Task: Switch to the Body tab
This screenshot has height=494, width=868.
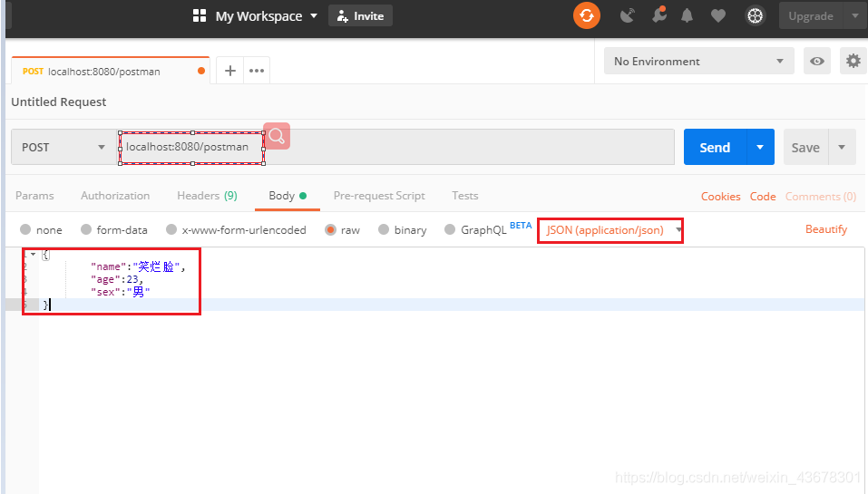Action: [x=288, y=195]
